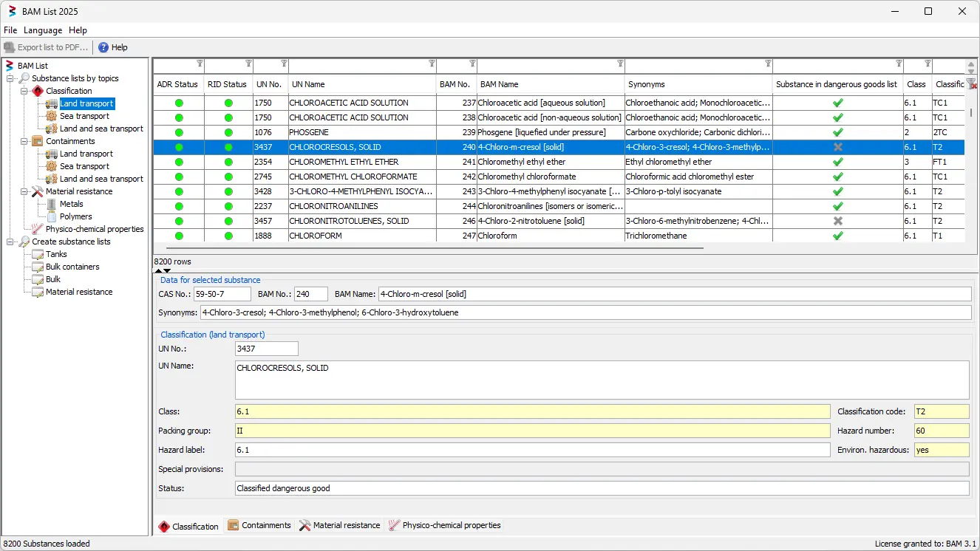This screenshot has width=980, height=551.
Task: Click the Hazard number field showing 60
Action: click(941, 431)
